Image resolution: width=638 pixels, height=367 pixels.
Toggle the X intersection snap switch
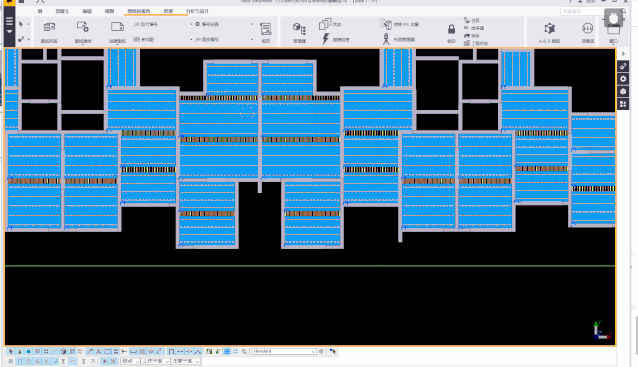pos(46,361)
